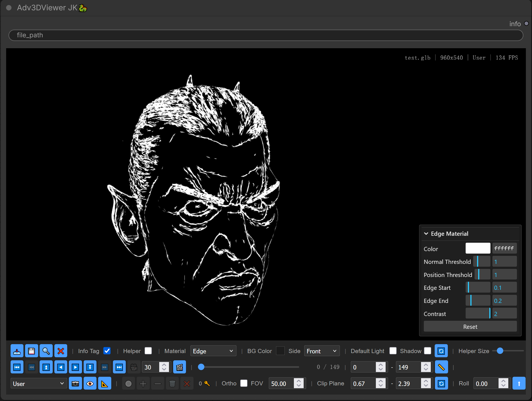Open the camera view dropdown showing User

[x=39, y=384]
